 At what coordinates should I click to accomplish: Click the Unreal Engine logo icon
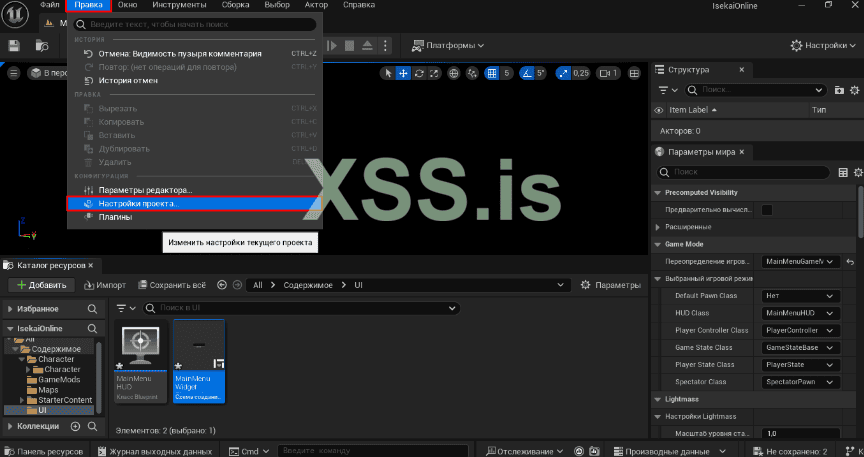pos(15,14)
